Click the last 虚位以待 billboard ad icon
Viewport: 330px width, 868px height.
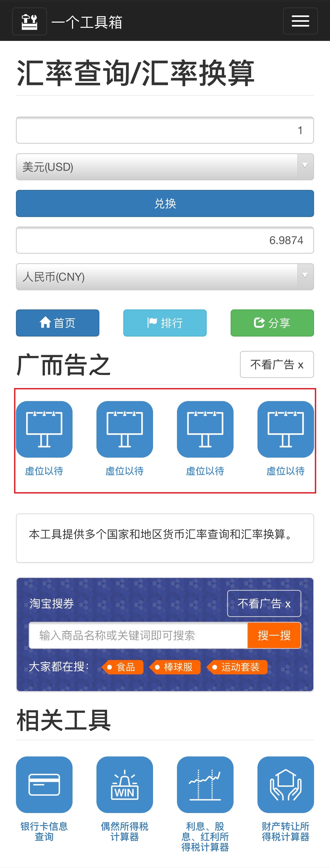pos(286,429)
